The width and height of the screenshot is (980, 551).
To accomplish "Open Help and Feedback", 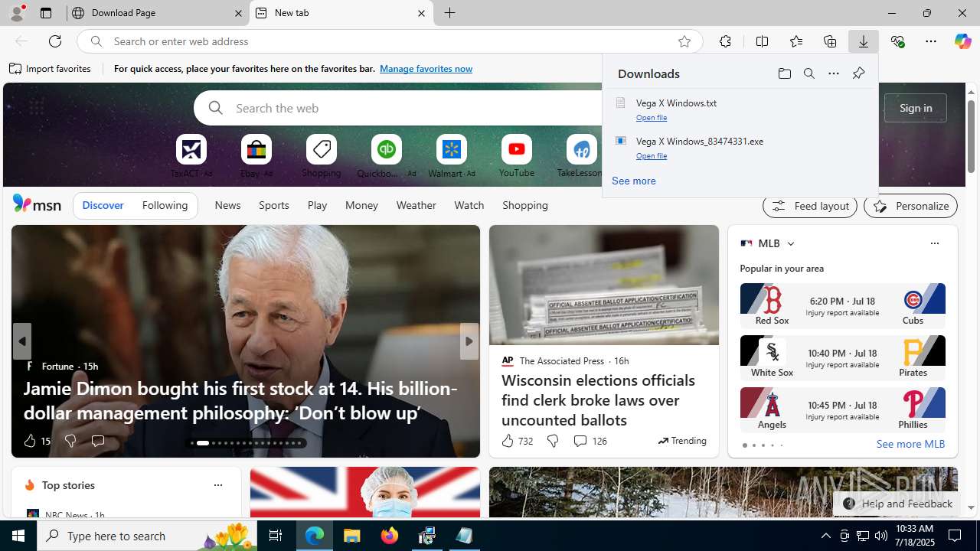I will click(897, 504).
